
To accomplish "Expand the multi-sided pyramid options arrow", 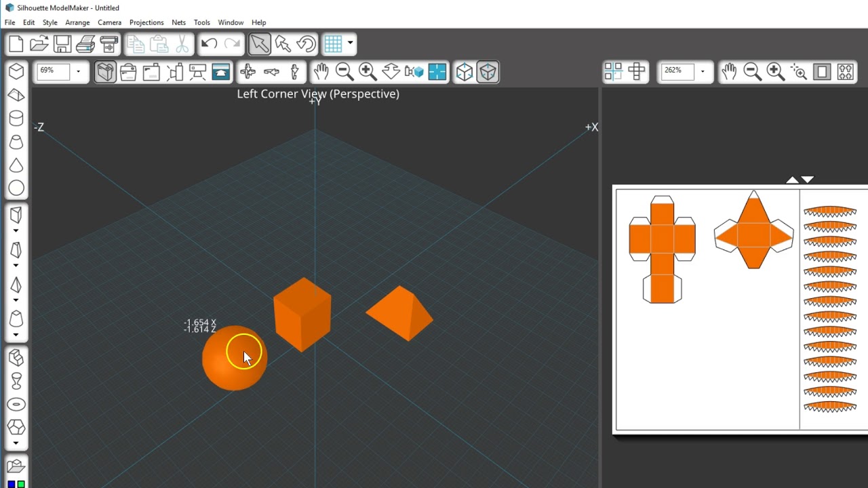I will click(x=16, y=300).
